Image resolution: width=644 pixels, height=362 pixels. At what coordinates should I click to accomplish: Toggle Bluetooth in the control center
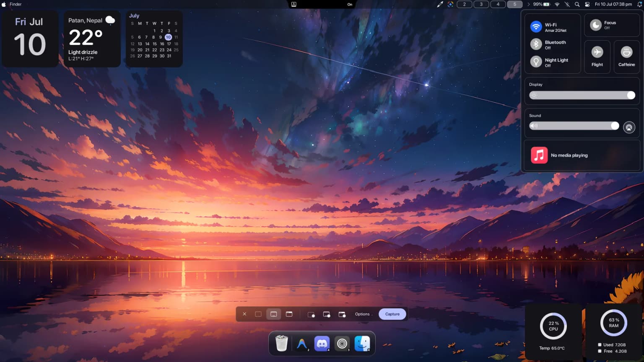tap(536, 44)
